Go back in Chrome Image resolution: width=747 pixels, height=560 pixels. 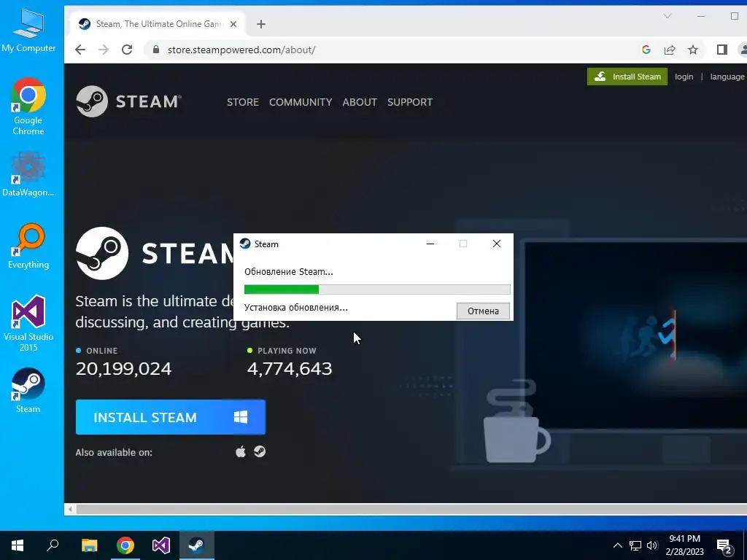coord(80,50)
